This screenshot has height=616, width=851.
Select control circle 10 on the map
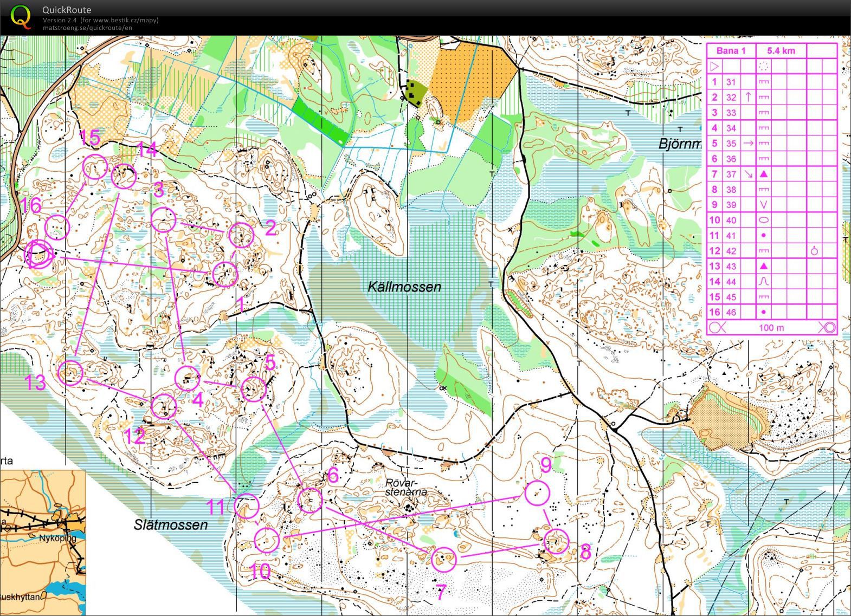point(267,540)
